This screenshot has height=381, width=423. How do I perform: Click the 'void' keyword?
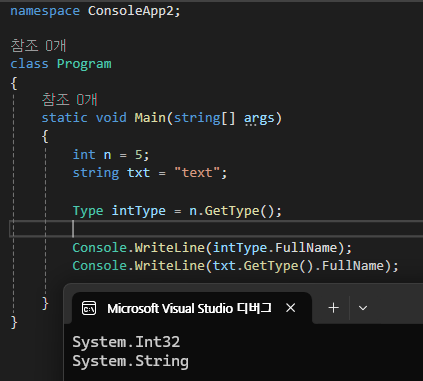point(111,118)
